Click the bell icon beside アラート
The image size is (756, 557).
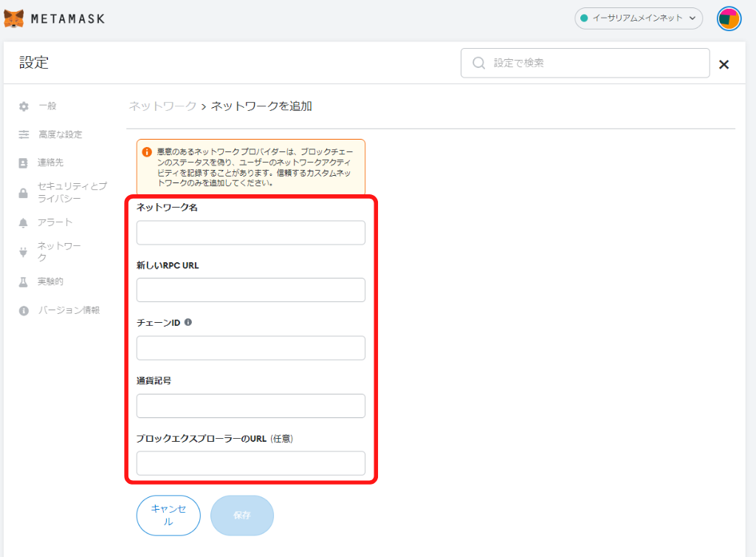pyautogui.click(x=23, y=223)
